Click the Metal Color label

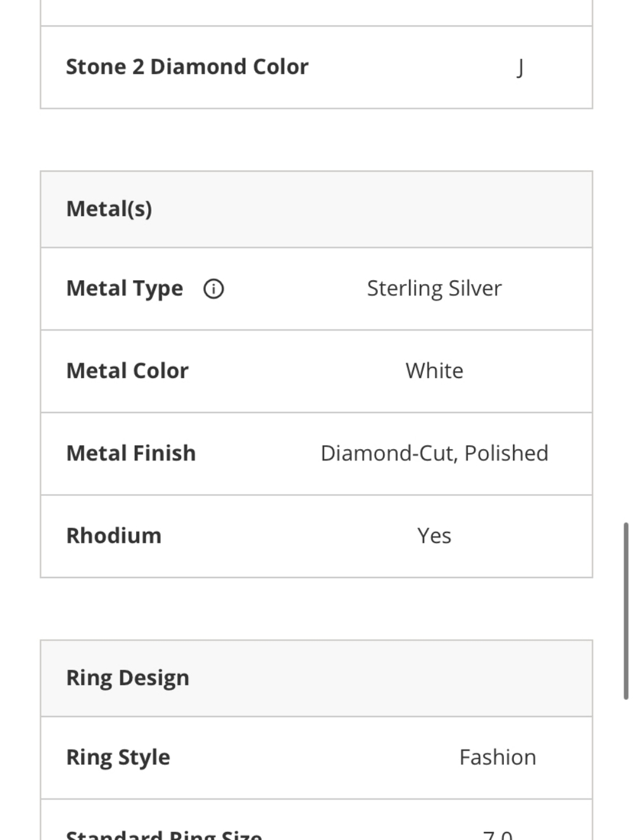[x=127, y=371]
